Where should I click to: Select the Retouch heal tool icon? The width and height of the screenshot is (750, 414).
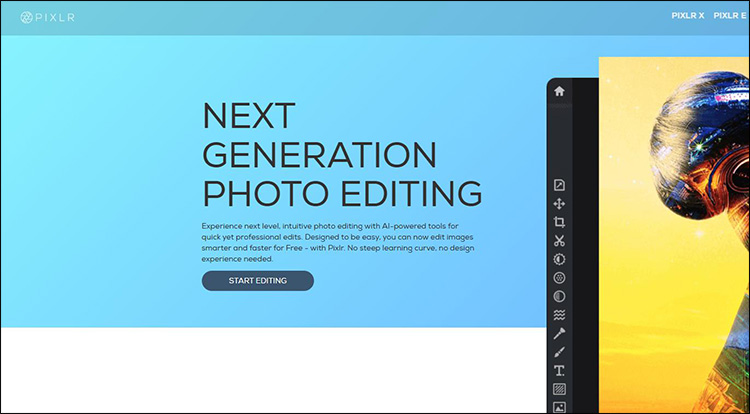[x=560, y=334]
